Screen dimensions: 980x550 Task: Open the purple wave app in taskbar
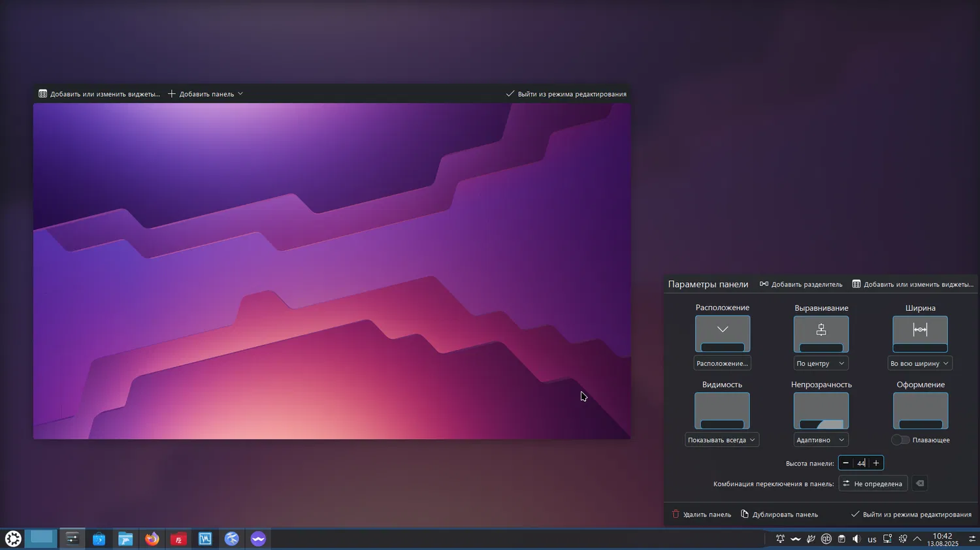tap(258, 539)
